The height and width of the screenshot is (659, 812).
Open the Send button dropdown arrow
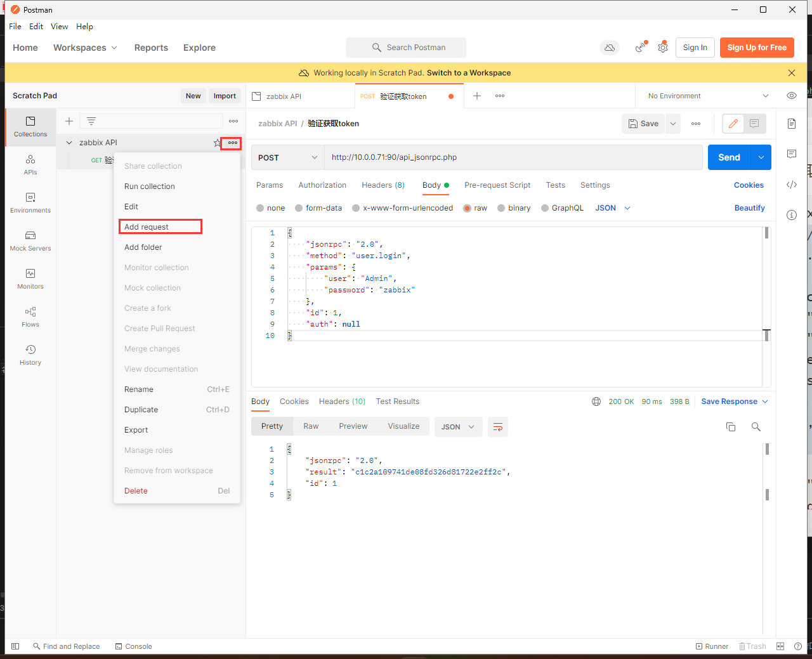[761, 157]
